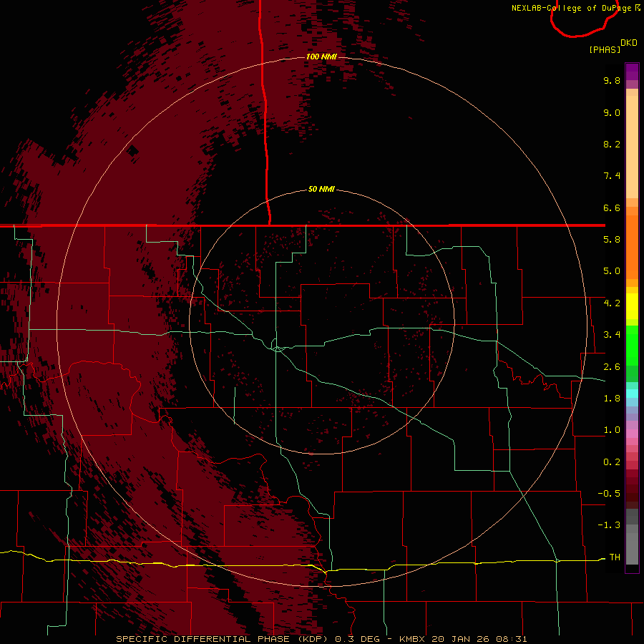This screenshot has width=644, height=644.
Task: Pick the cyan color bar segment
Action: click(632, 394)
